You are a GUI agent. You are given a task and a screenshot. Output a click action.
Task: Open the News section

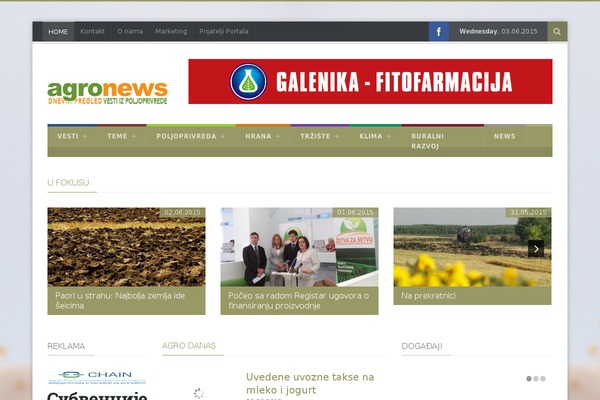(504, 136)
